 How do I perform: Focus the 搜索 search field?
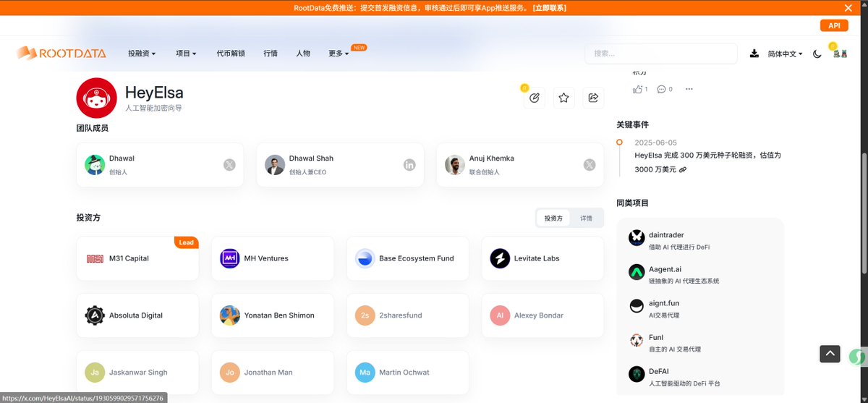[x=661, y=54]
